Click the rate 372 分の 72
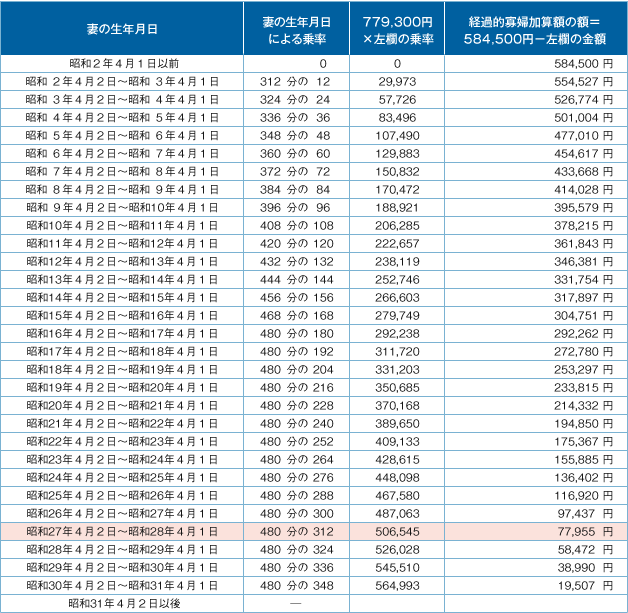 (x=295, y=172)
